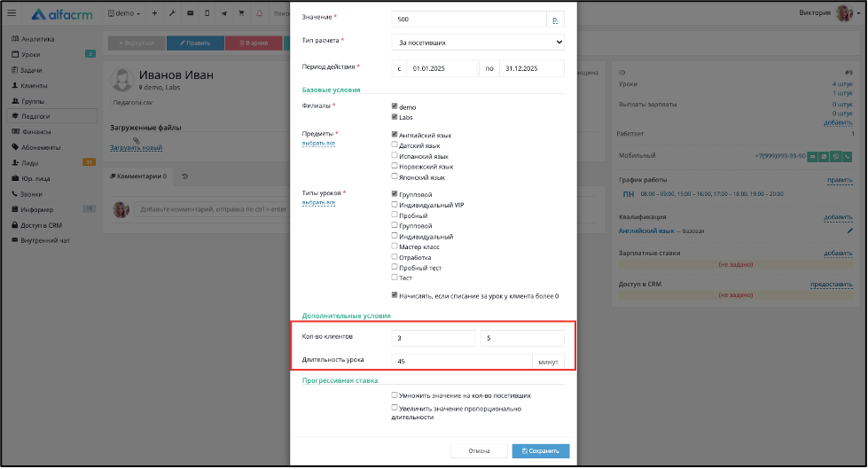This screenshot has height=469, width=868.
Task: Switch to the Комментарии tab
Action: [137, 176]
